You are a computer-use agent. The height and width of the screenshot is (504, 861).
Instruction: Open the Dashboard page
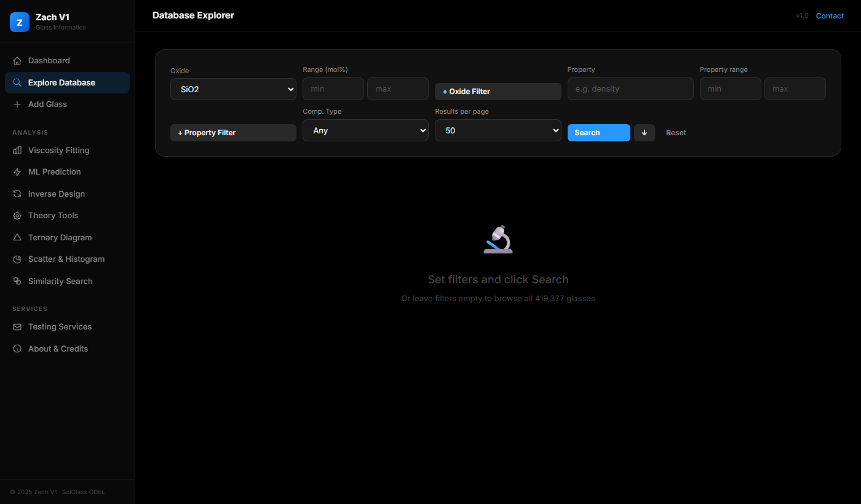67,61
